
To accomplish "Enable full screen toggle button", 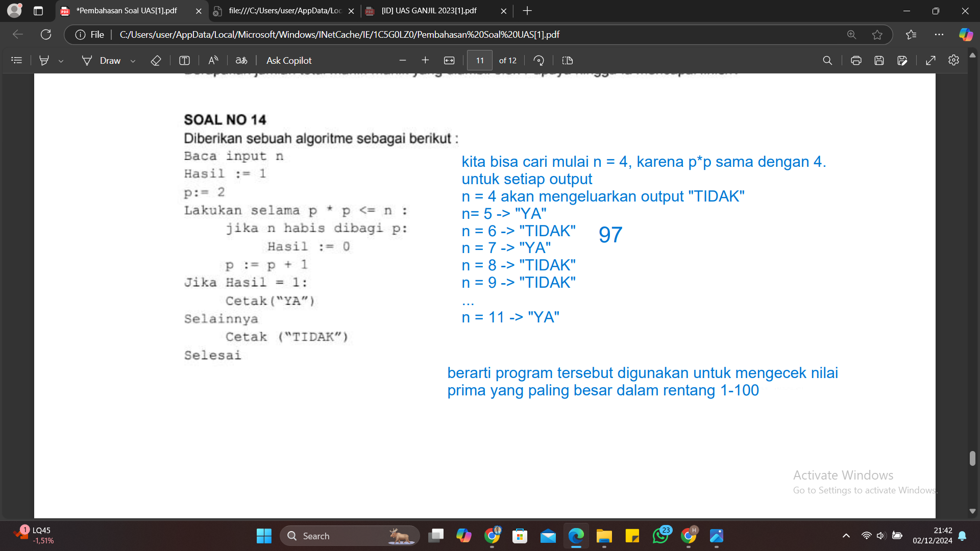I will click(x=931, y=61).
